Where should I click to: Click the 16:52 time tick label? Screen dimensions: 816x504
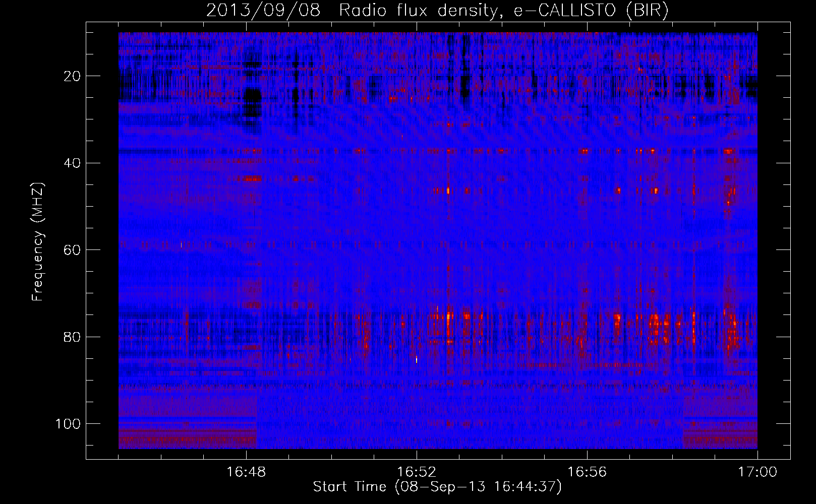click(417, 472)
